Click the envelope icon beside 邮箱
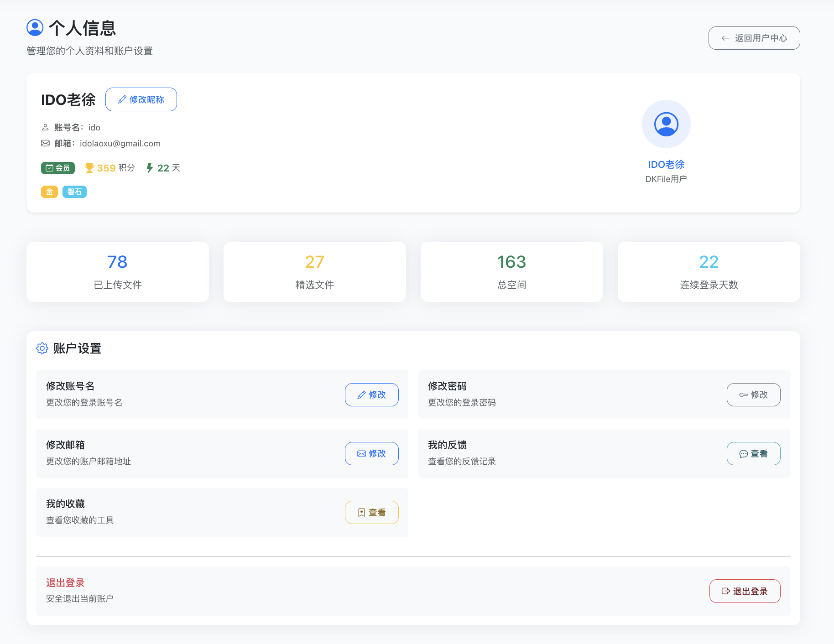 [45, 143]
